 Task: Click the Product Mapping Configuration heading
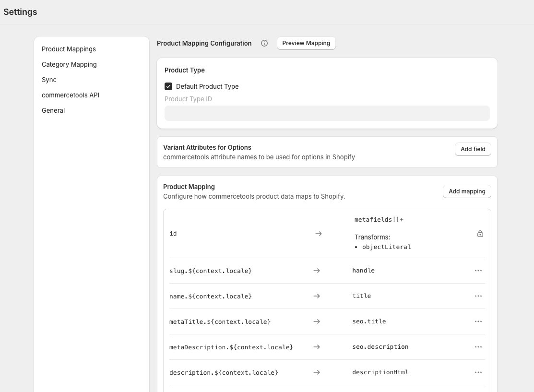pos(204,43)
